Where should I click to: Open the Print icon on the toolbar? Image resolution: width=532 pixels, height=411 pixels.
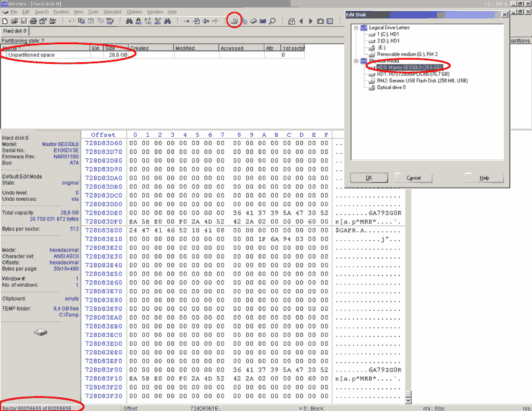click(x=34, y=20)
